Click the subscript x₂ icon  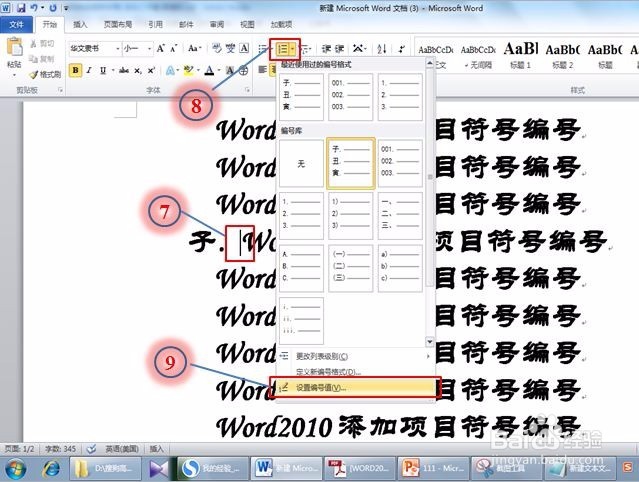[138, 71]
